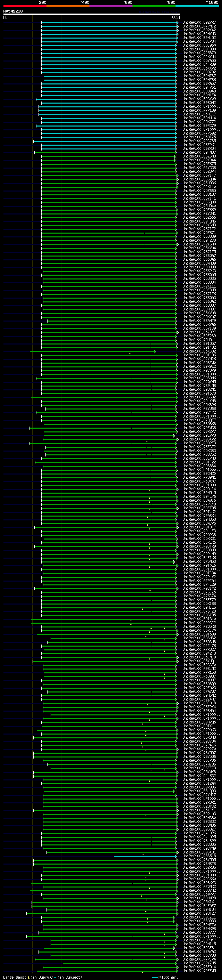
Task: Open UniRef100_Q9LYN8 hit
Action: click(x=199, y=401)
